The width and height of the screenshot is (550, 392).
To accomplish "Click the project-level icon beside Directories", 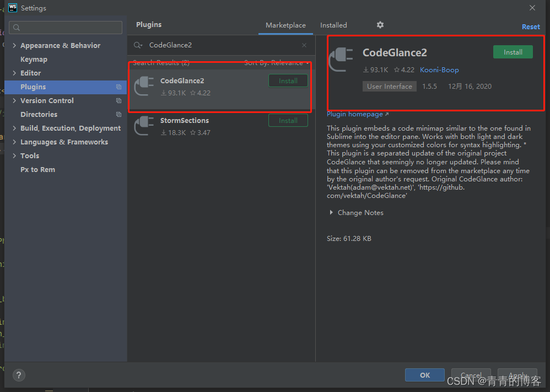I will pyautogui.click(x=118, y=115).
